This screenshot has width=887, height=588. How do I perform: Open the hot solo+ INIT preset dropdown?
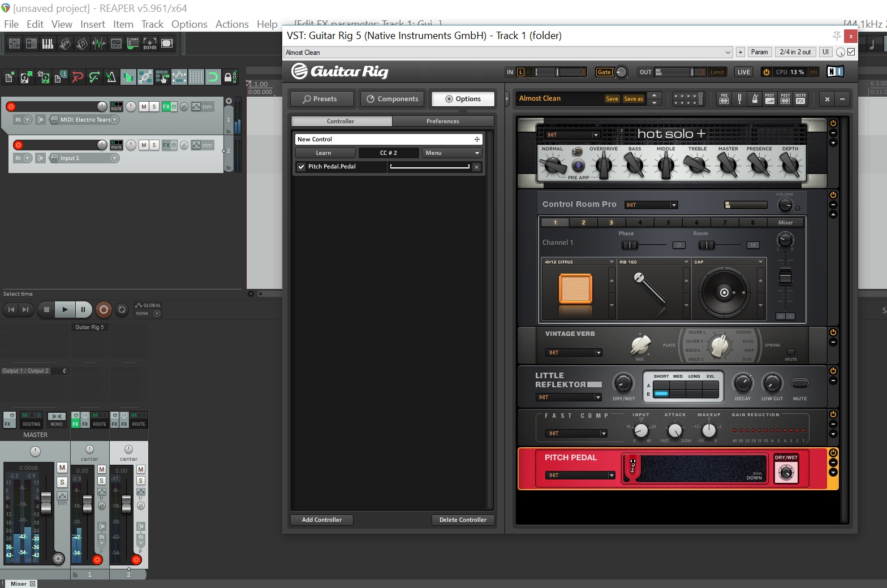[x=571, y=135]
